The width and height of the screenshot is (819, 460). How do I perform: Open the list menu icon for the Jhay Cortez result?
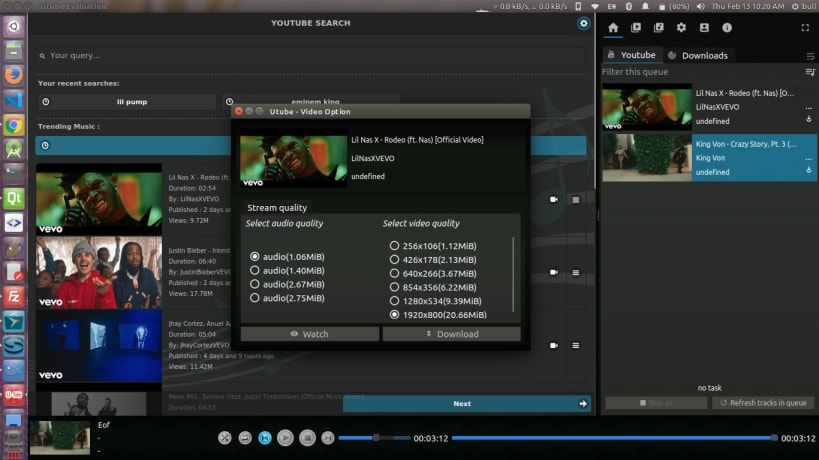(x=576, y=346)
